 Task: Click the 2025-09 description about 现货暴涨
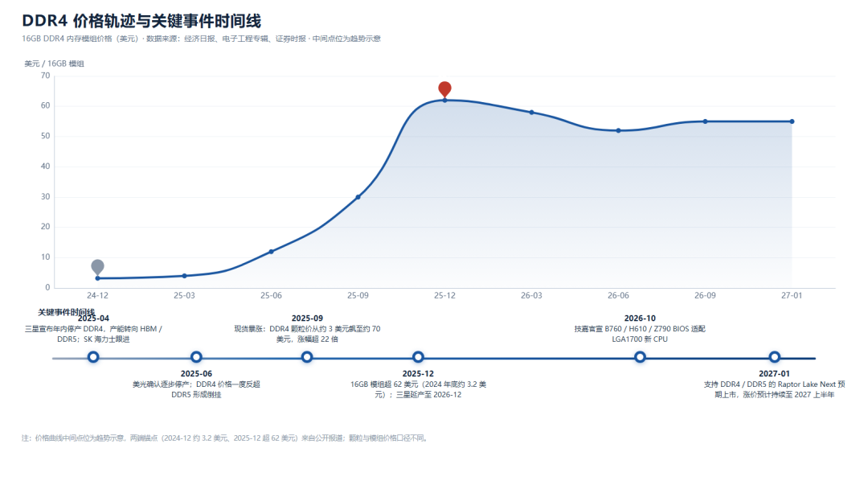pos(307,334)
